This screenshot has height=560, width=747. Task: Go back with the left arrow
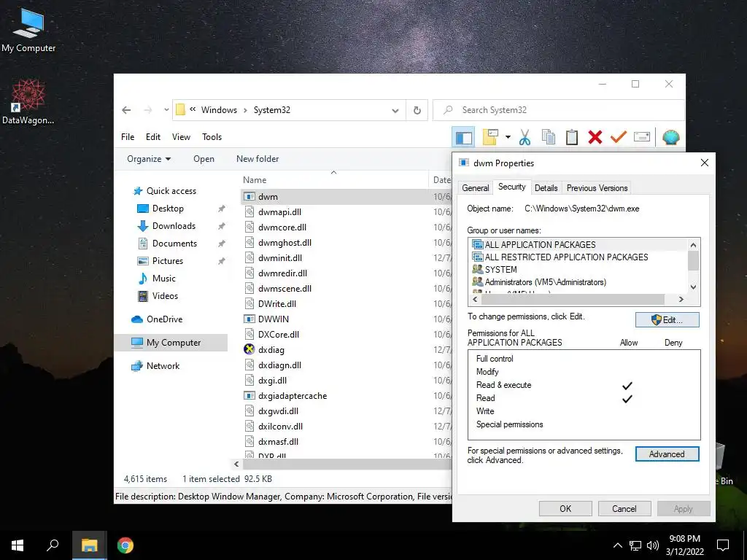tap(126, 110)
